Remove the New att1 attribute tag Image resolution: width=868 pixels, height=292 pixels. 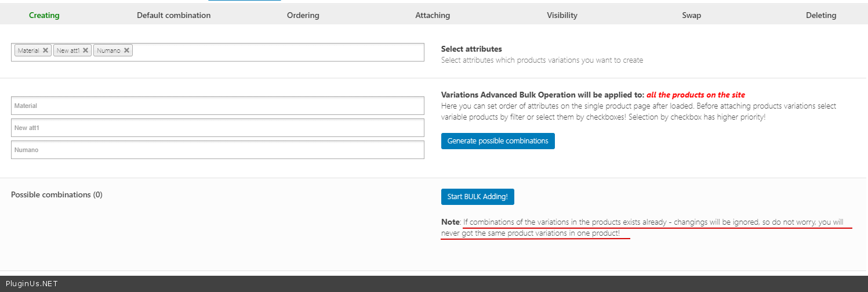click(x=86, y=51)
